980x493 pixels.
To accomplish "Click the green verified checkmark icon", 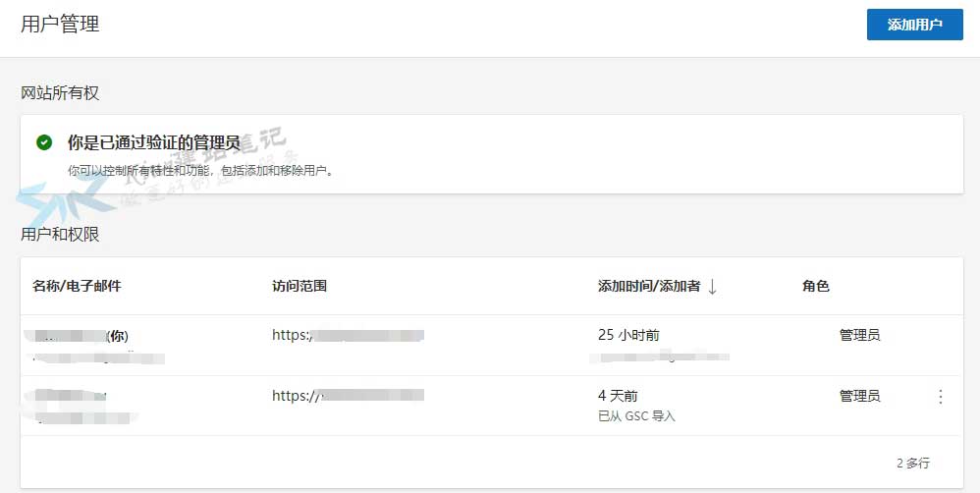I will tap(44, 142).
